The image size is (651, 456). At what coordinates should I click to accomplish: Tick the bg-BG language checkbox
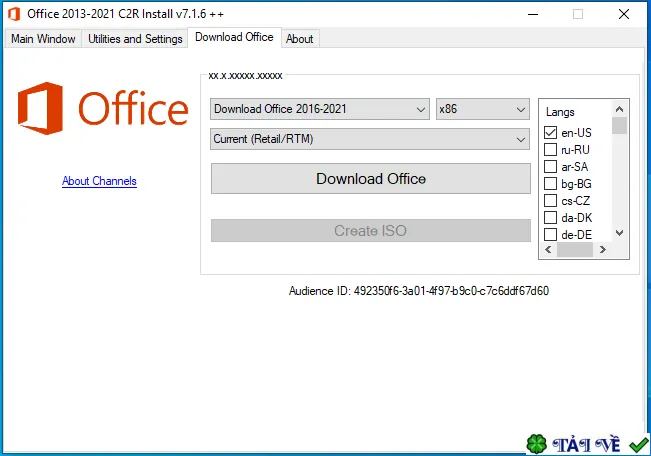pyautogui.click(x=551, y=184)
